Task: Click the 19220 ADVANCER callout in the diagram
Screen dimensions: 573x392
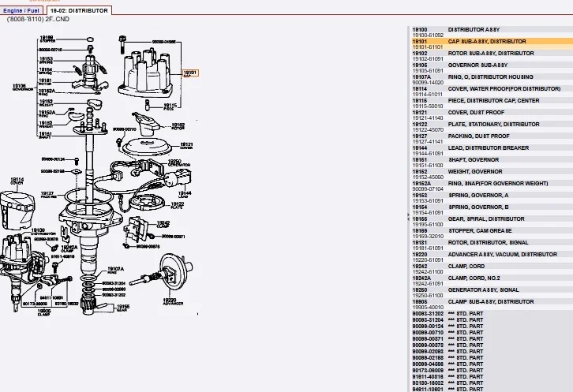Action: pyautogui.click(x=173, y=302)
